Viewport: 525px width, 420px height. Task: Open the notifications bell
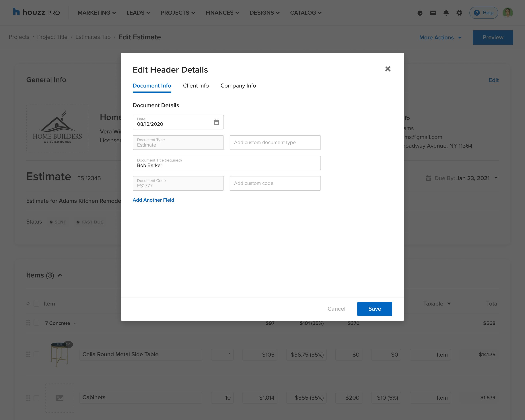click(x=446, y=13)
